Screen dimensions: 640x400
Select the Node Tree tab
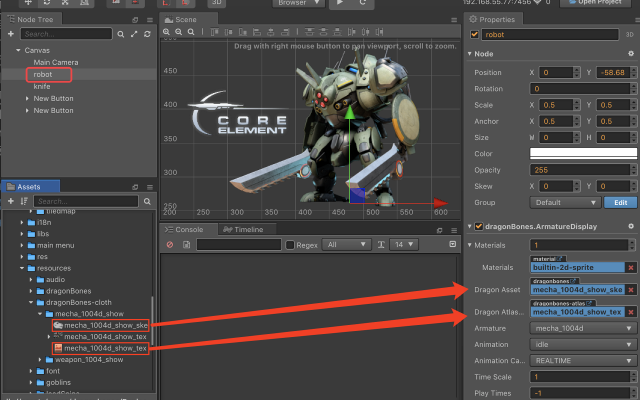click(31, 20)
